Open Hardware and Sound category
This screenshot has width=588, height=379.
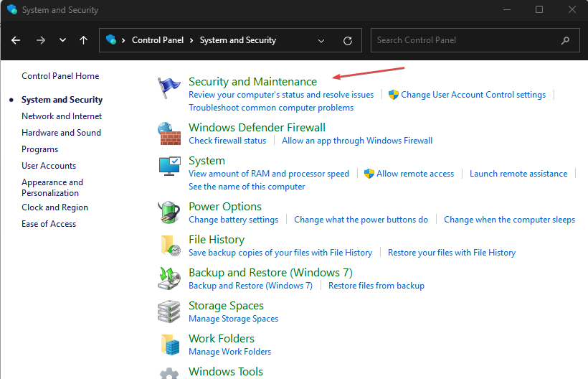tap(61, 133)
